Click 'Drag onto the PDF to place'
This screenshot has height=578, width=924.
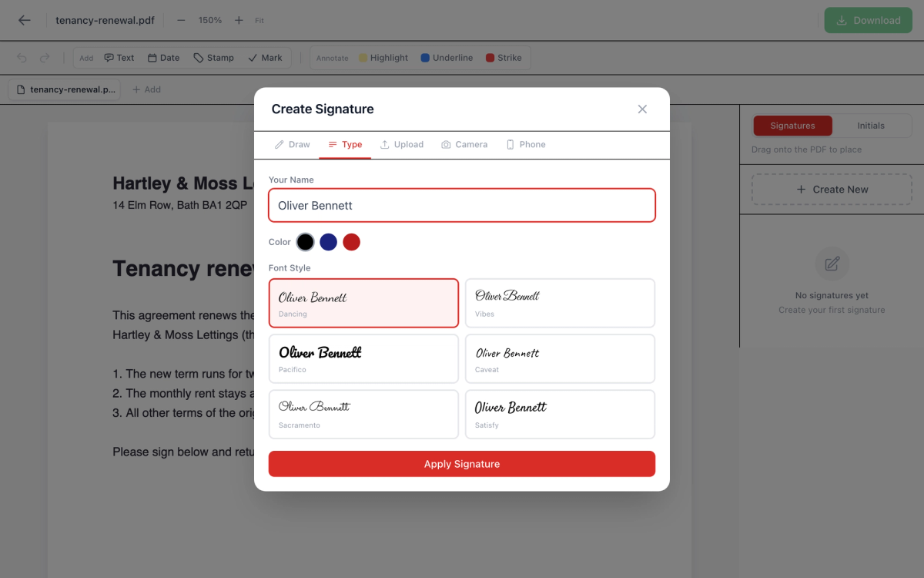coord(806,150)
